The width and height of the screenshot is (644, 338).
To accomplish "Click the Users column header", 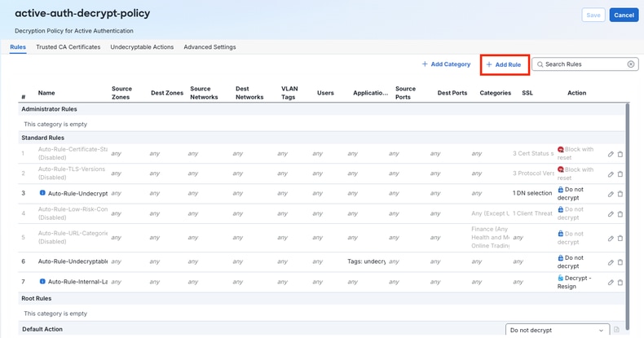I will 325,93.
